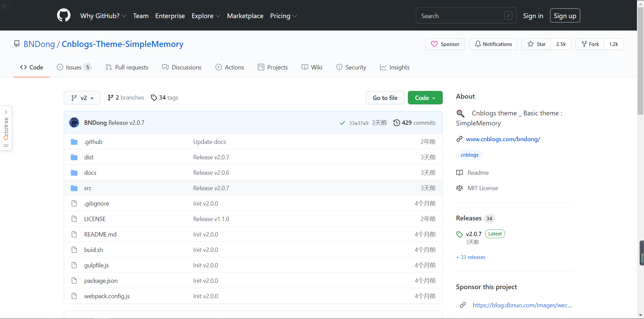
Task: Click the Go to file button
Action: click(385, 98)
